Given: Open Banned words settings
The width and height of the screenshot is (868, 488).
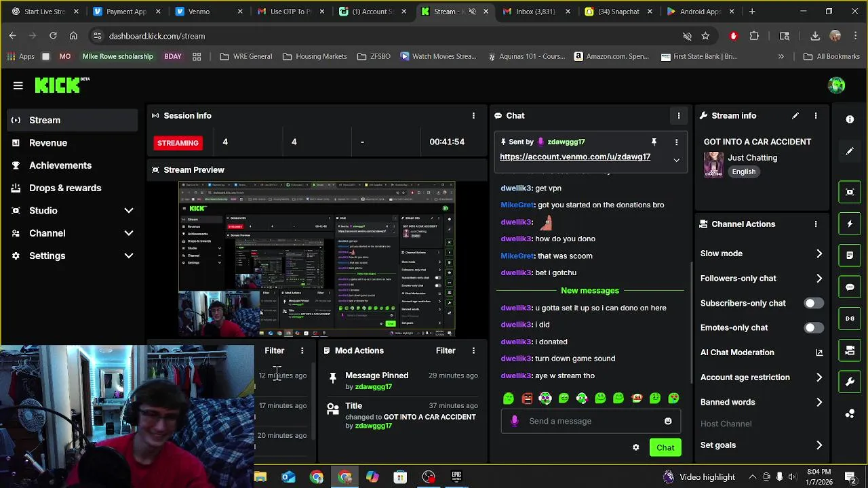Looking at the screenshot, I should (762, 402).
